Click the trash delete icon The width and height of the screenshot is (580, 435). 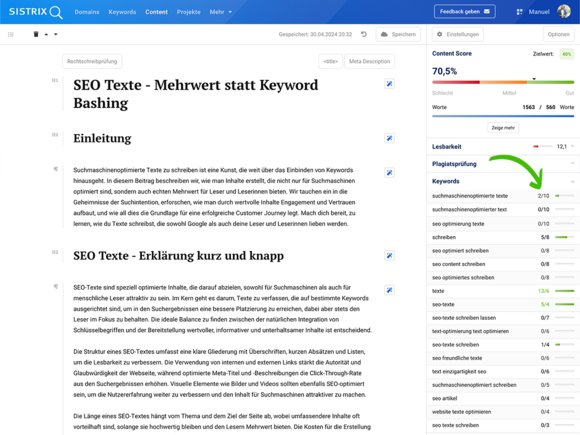click(x=36, y=34)
